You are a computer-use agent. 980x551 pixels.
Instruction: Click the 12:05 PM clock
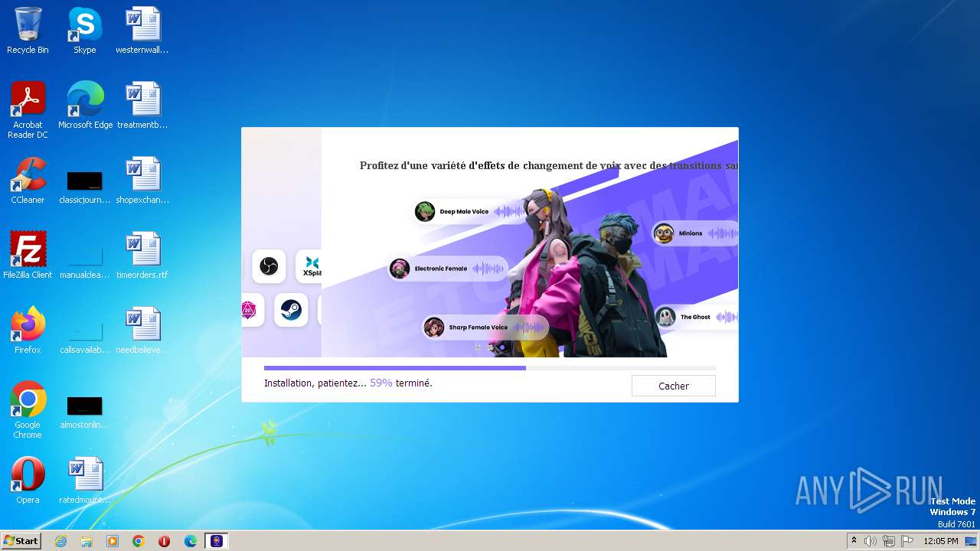point(941,541)
